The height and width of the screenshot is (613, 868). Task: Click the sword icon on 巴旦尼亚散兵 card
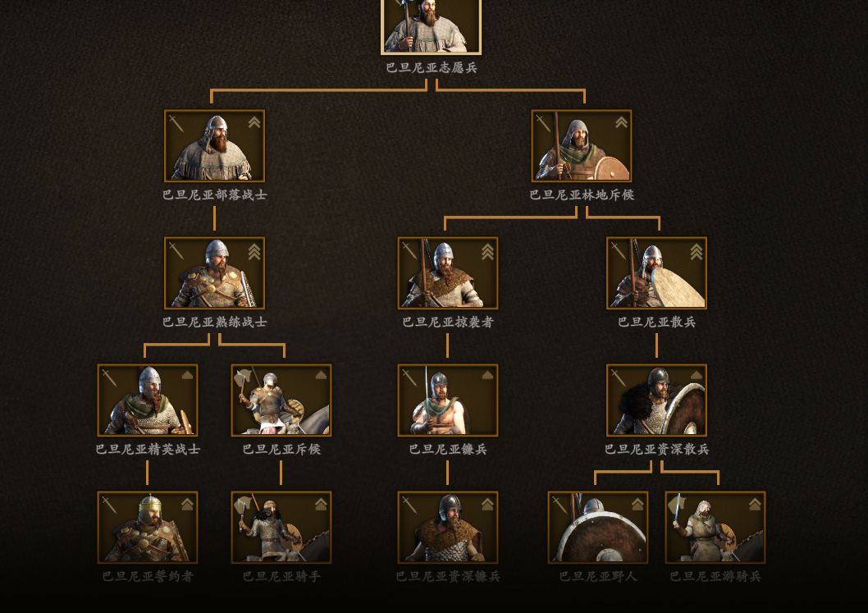[619, 251]
